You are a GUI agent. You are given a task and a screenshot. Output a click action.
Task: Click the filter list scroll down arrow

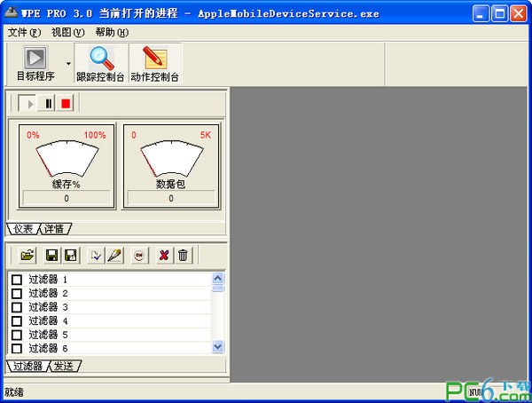218,347
